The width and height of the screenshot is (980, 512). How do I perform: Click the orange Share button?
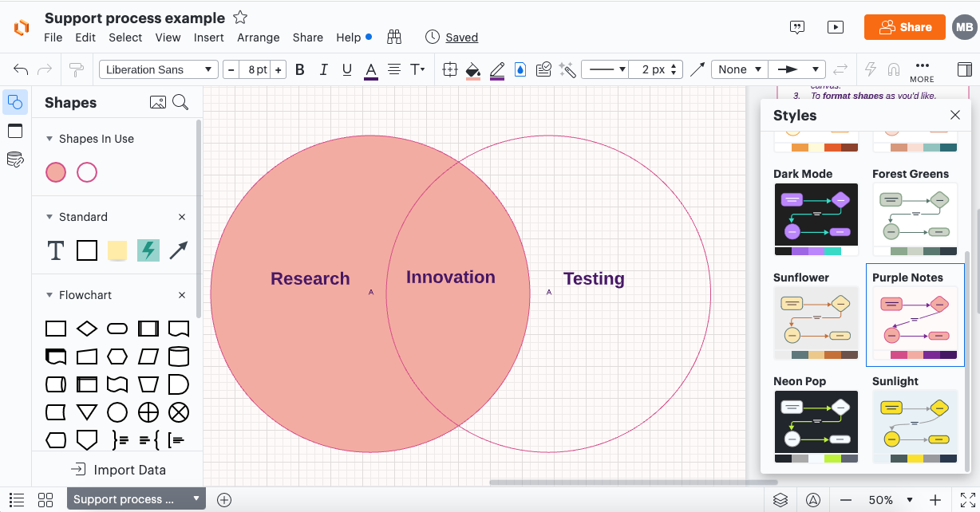point(904,27)
